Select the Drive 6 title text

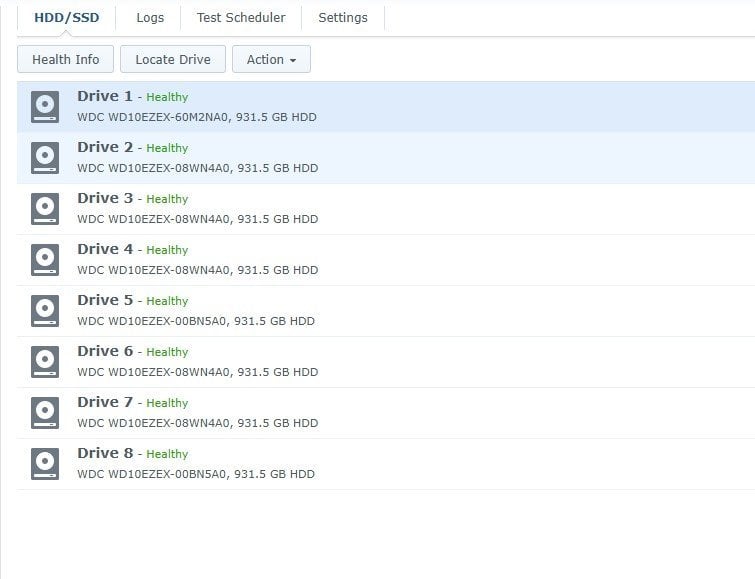105,352
